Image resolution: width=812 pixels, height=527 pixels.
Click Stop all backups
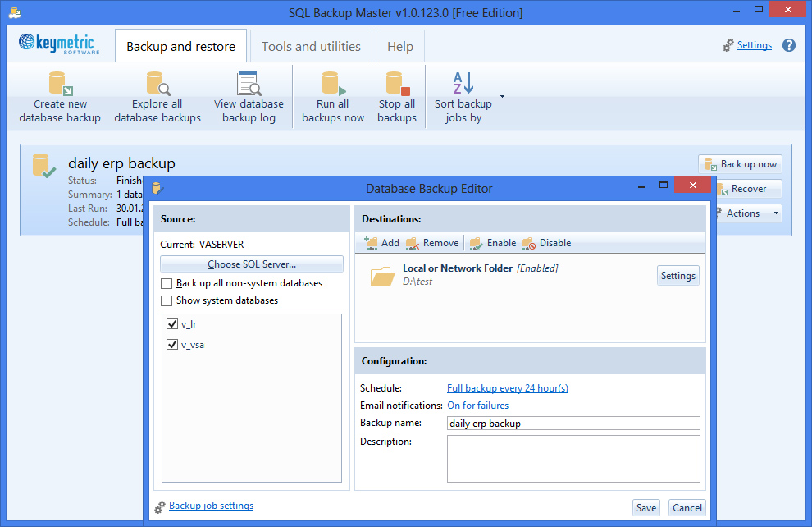coord(397,98)
